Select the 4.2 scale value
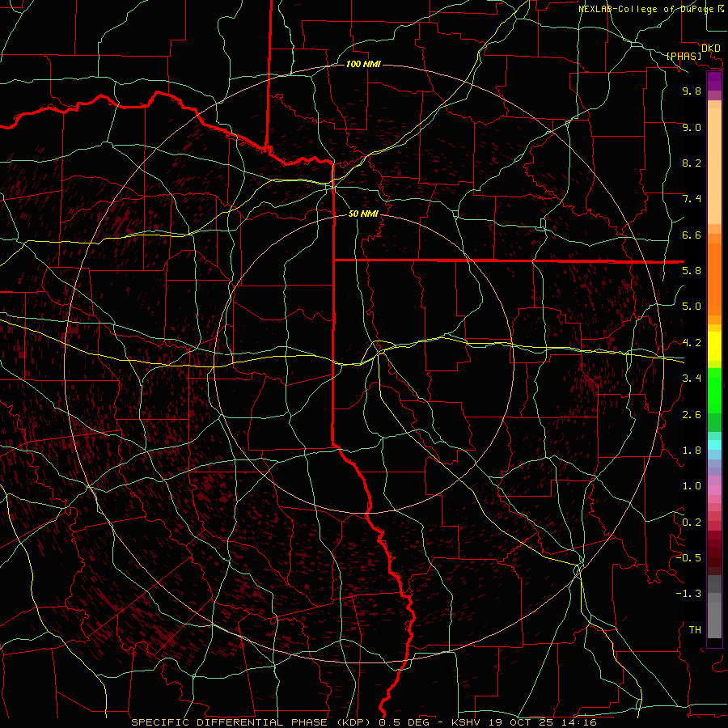The height and width of the screenshot is (728, 728). click(x=692, y=343)
